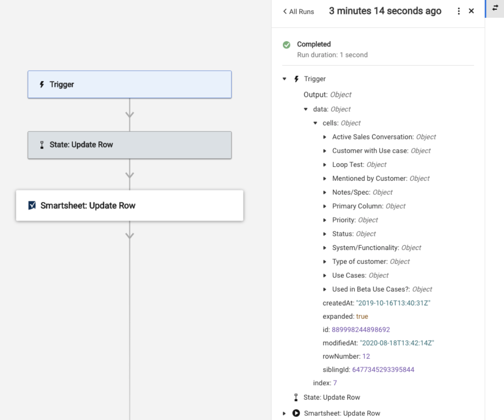Expand Priority object
This screenshot has width=504, height=420.
click(x=325, y=220)
